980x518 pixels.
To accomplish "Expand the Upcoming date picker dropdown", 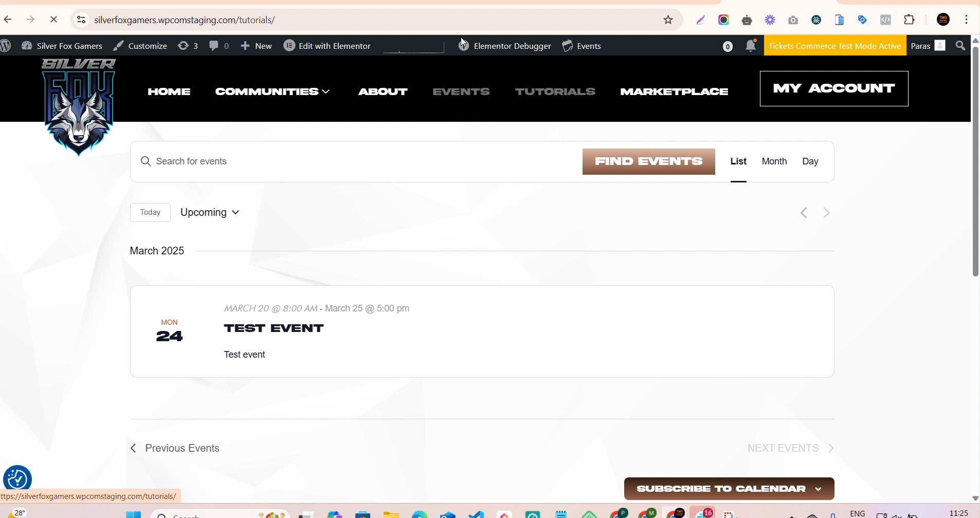I will [x=210, y=212].
